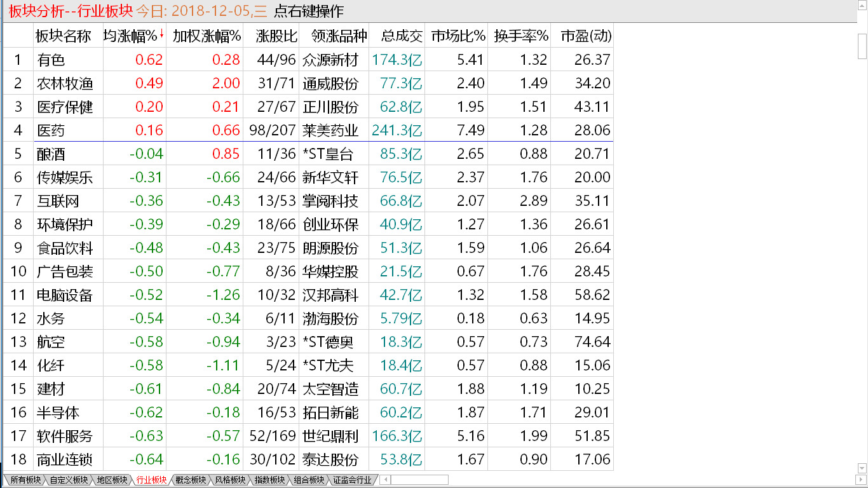This screenshot has height=488, width=868.
Task: Select the 水务 sector name
Action: pyautogui.click(x=51, y=318)
